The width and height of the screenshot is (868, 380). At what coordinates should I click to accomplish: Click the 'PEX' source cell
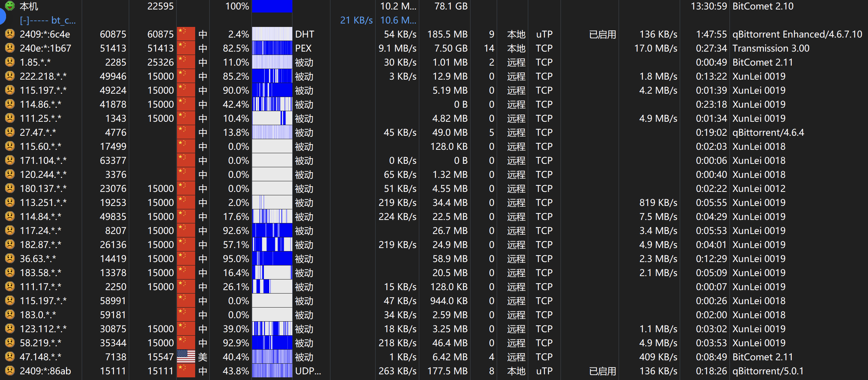303,48
